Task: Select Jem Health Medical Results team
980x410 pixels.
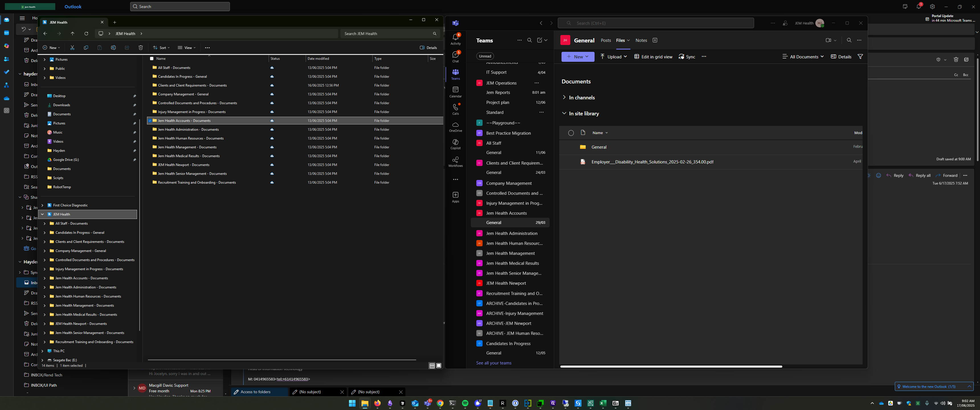Action: tap(512, 263)
